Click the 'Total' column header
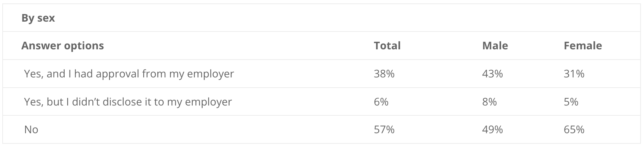Screen dimensions: 644x148 pyautogui.click(x=387, y=46)
